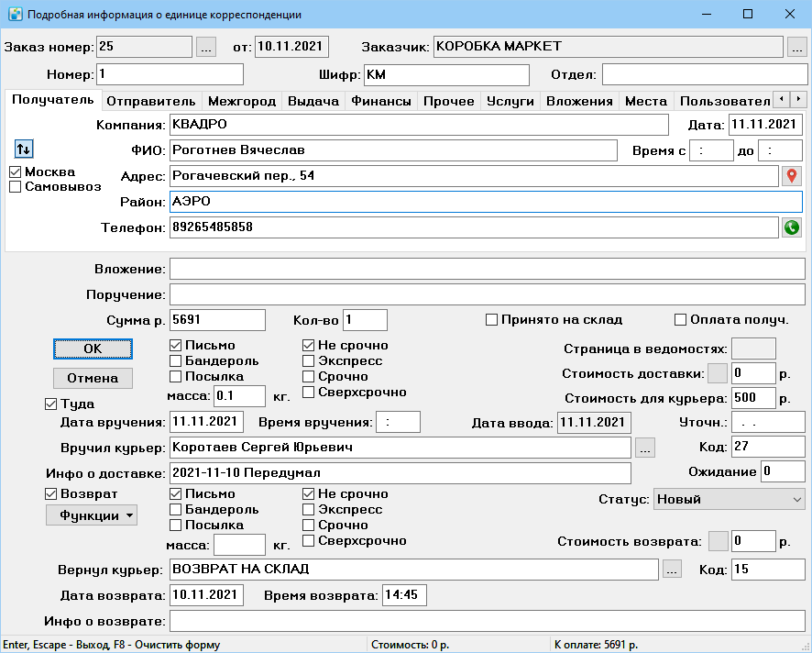Viewport: 812px width, 653px height.
Task: Click the application icon in title bar
Action: pos(15,14)
